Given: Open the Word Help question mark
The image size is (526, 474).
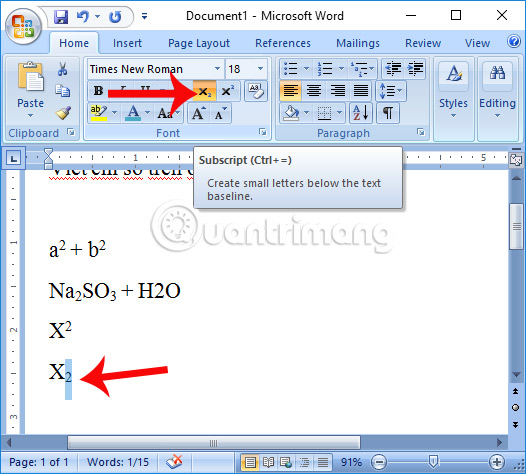Looking at the screenshot, I should 514,42.
